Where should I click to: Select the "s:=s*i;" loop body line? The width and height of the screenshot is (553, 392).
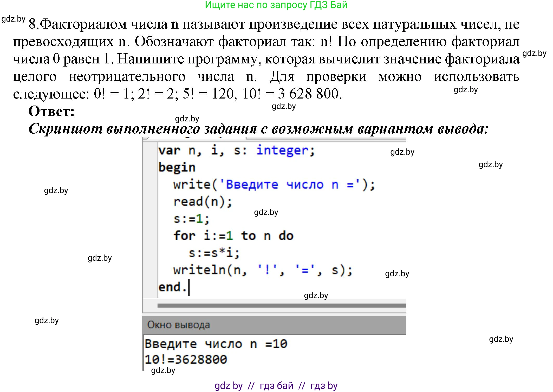tap(213, 253)
